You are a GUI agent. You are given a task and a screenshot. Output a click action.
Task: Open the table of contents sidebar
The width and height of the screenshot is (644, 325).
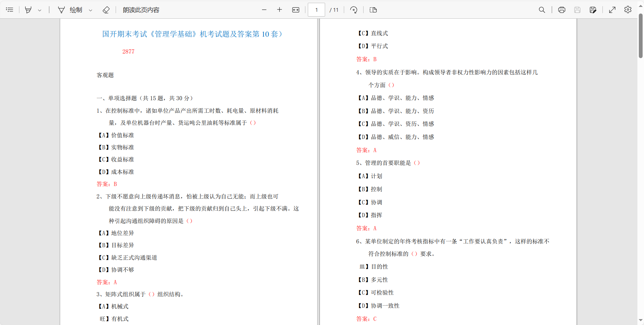pos(10,10)
